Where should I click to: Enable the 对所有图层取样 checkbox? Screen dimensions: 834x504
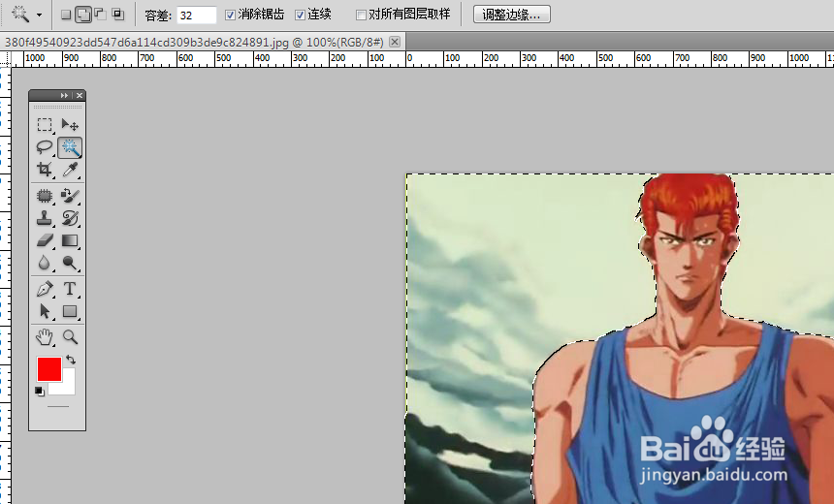pyautogui.click(x=361, y=15)
